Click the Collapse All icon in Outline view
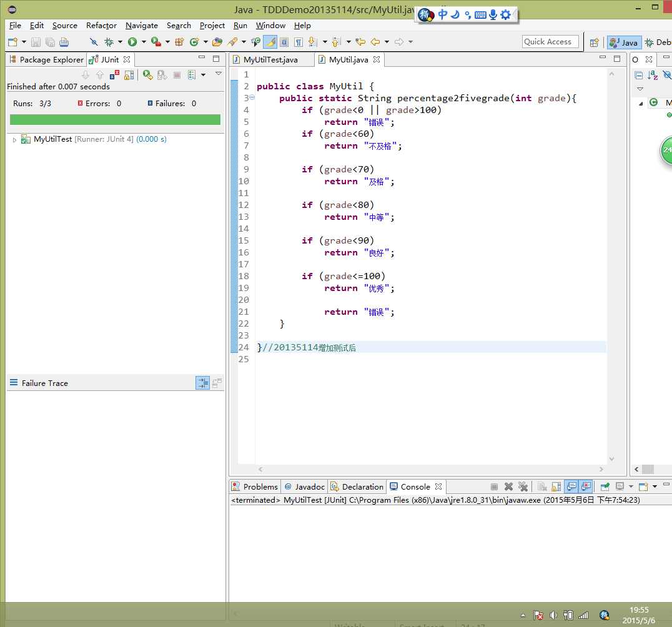672x627 pixels. [x=638, y=76]
